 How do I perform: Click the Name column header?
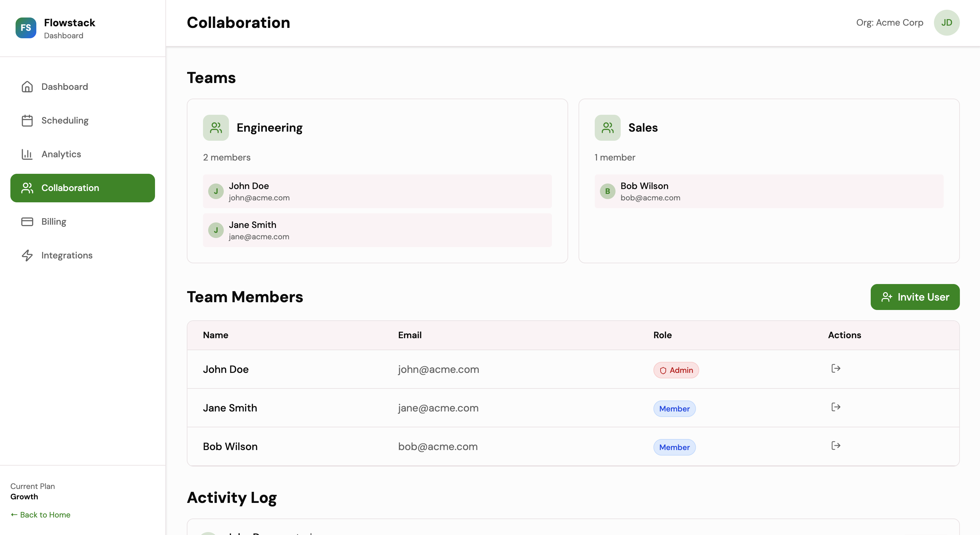coord(216,335)
